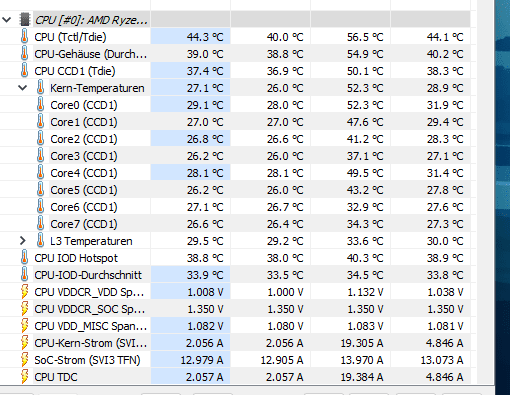
Task: Click thermometer icon for CPU CCD1 (Tdie)
Action: point(24,71)
